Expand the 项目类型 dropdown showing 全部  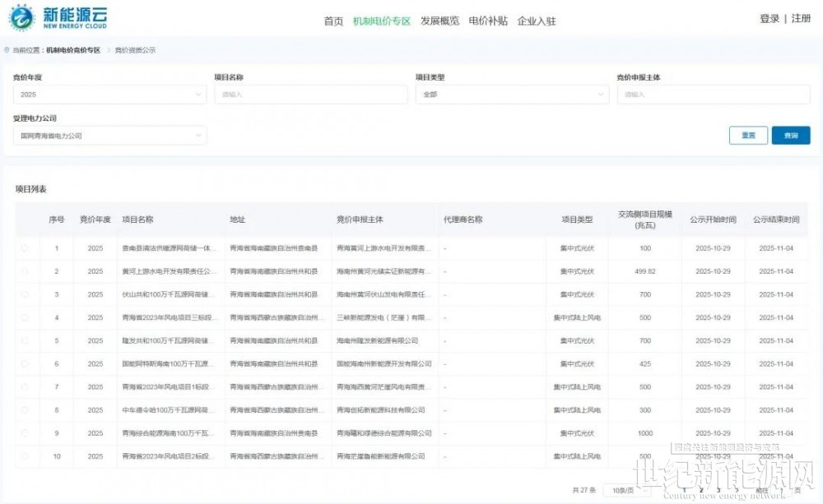(511, 95)
